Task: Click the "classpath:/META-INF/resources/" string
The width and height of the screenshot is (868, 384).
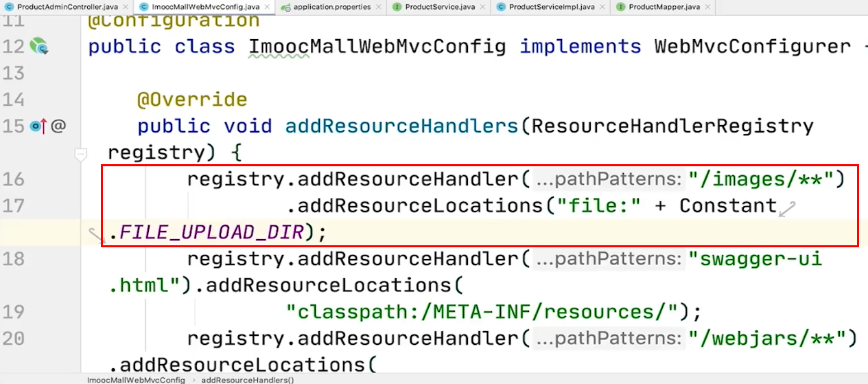Action: point(482,313)
